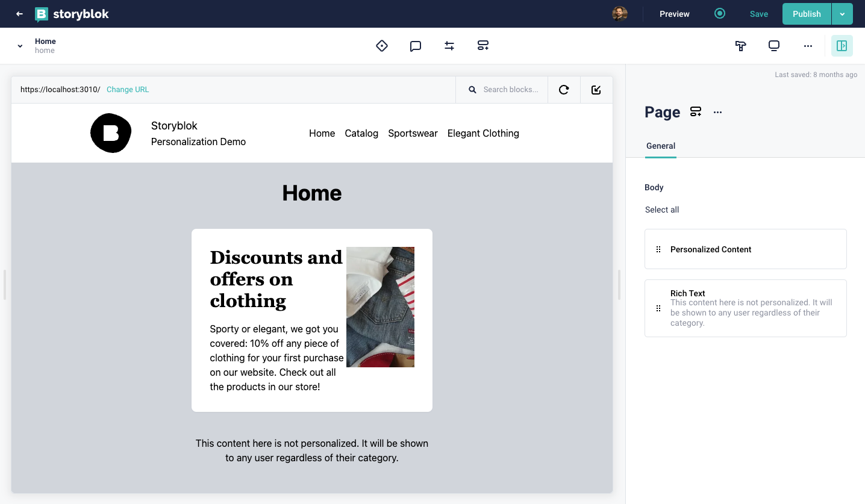
Task: Select the Personalized Content block
Action: click(746, 249)
